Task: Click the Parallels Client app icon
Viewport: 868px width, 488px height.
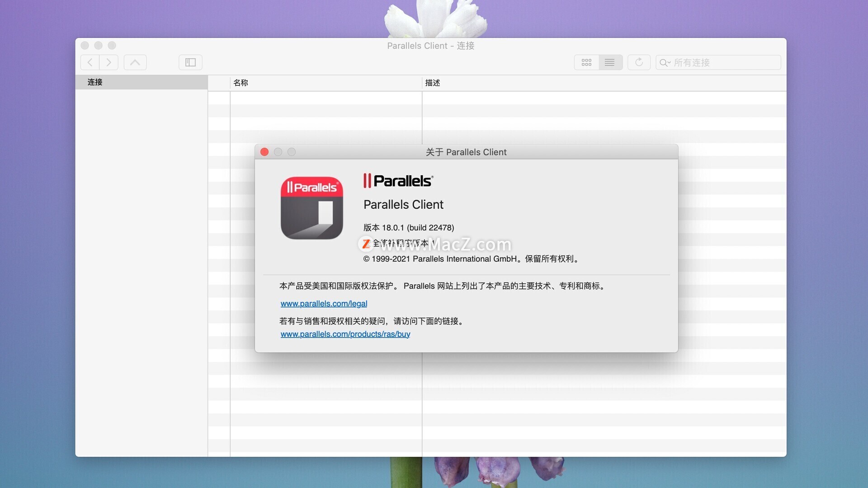Action: click(312, 208)
